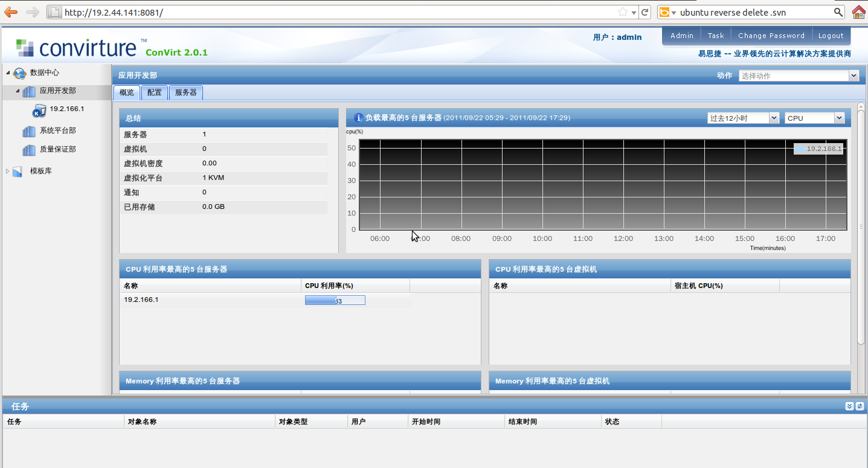
Task: Click the CPU utilization bar showing 53
Action: coord(335,300)
